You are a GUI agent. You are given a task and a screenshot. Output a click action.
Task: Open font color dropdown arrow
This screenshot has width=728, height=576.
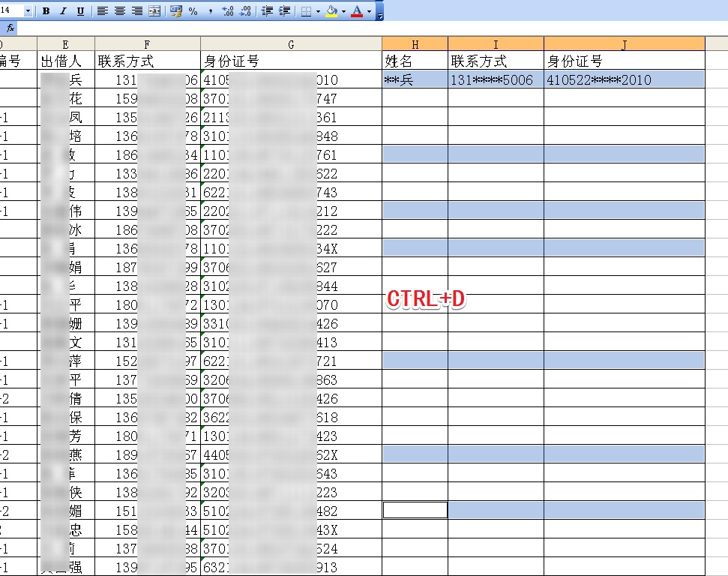point(369,11)
